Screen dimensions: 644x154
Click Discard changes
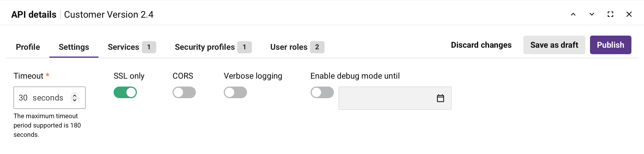pyautogui.click(x=481, y=45)
